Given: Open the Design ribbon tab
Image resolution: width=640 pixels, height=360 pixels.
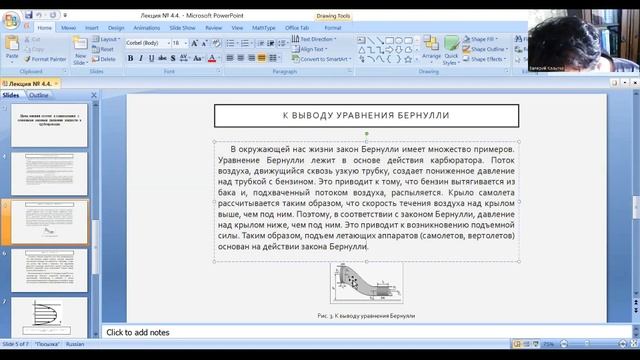Looking at the screenshot, I should pos(116,28).
